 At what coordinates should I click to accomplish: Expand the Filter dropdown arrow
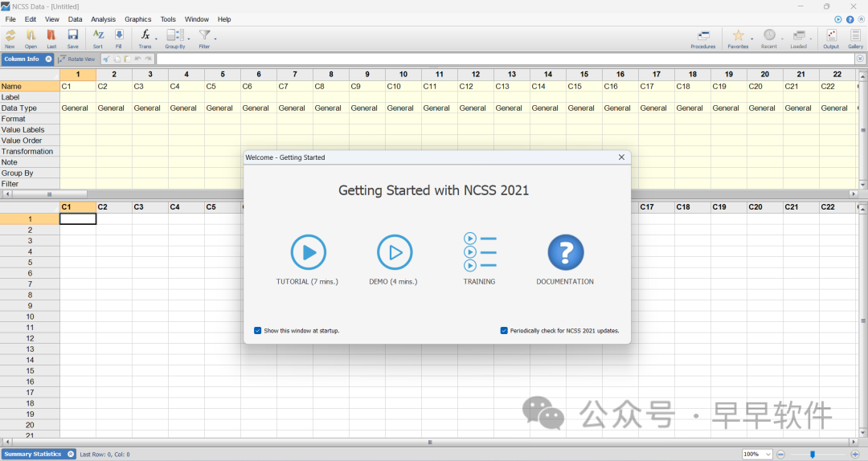pos(215,38)
